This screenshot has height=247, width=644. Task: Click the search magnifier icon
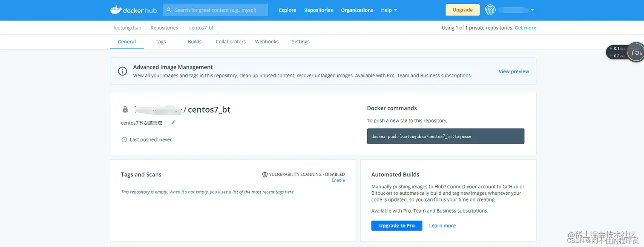[x=169, y=10]
